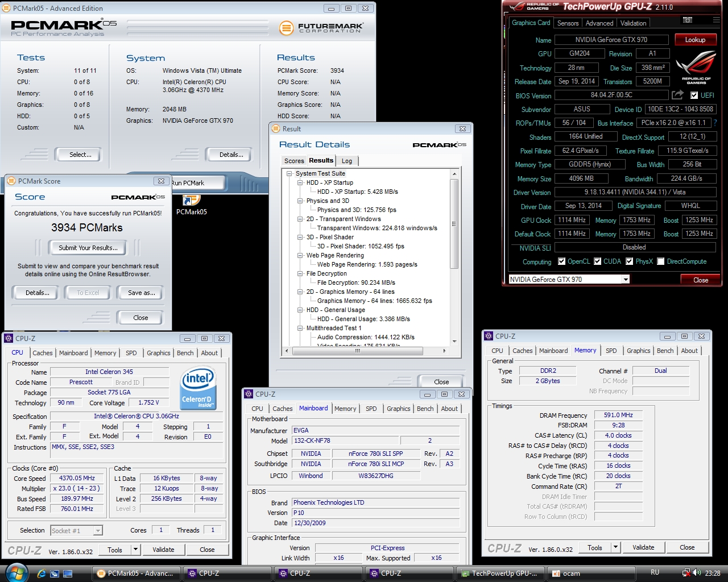Launch Internet Explorer from the Quick Launch

(42, 573)
